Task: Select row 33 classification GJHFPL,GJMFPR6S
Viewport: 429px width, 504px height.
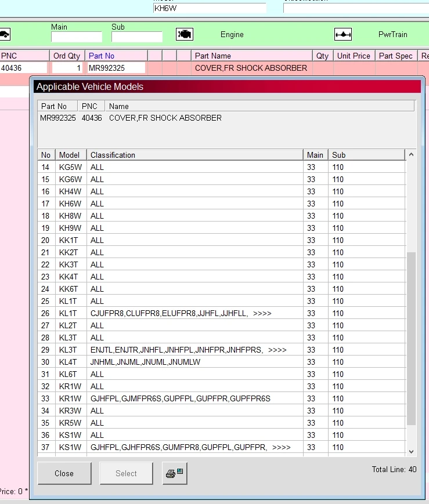Action: (x=221, y=398)
